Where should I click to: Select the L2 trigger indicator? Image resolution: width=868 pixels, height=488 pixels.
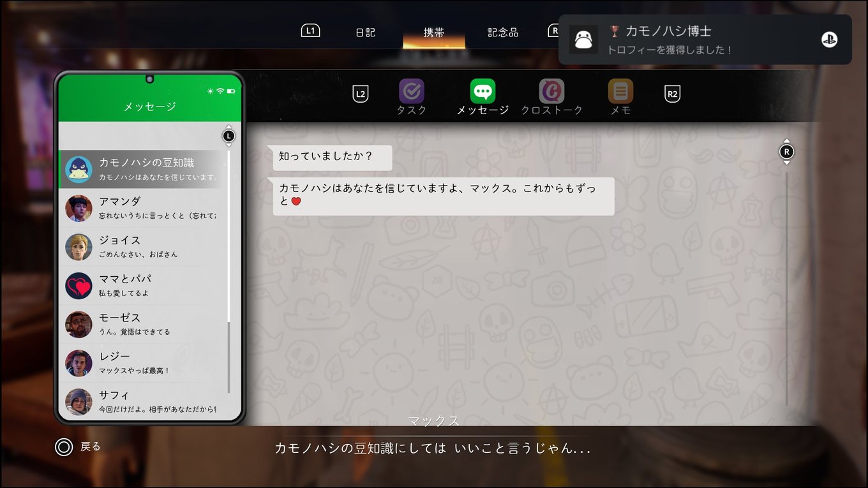[x=361, y=94]
